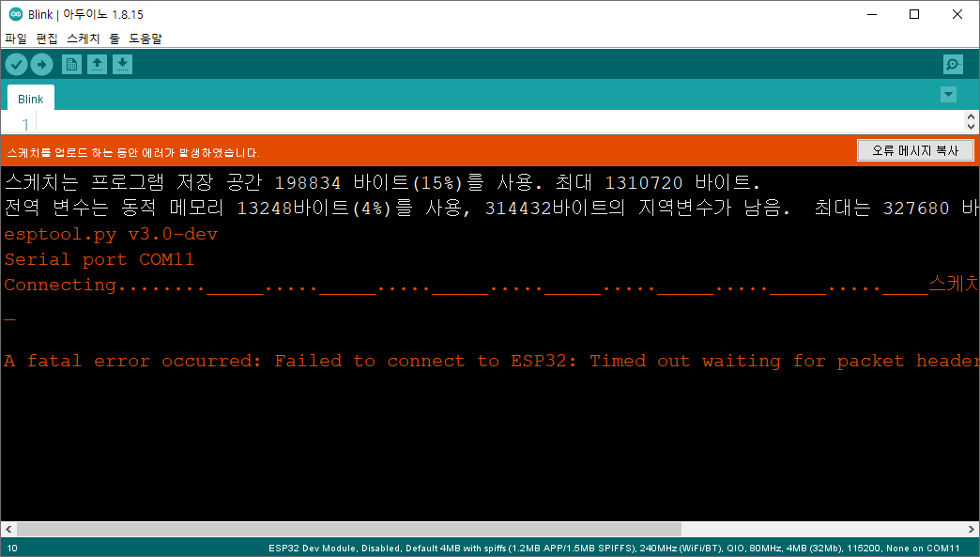Click the 'Connecting........' console line
980x557 pixels.
[x=491, y=285]
